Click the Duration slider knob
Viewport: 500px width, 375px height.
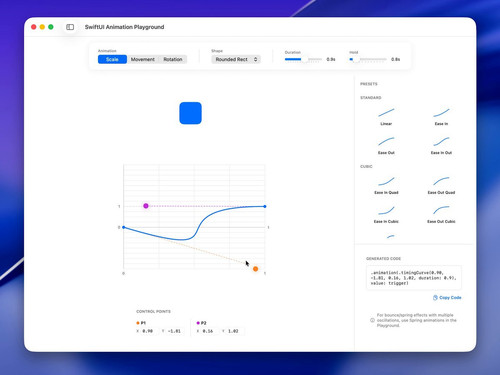(304, 59)
